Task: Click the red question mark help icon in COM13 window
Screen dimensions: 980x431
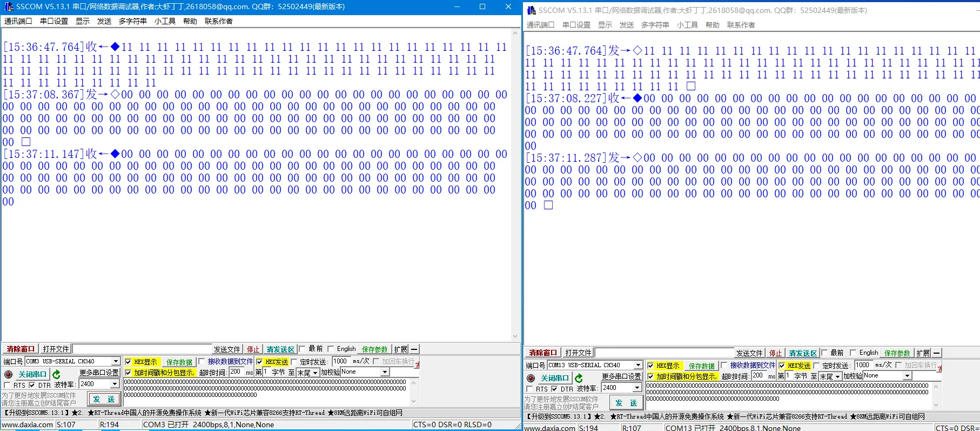Action: pos(939,369)
